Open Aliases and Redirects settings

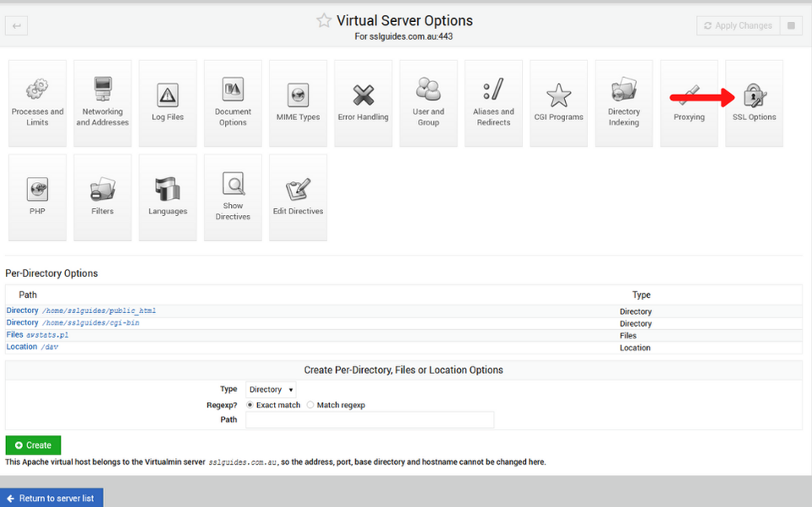(493, 102)
